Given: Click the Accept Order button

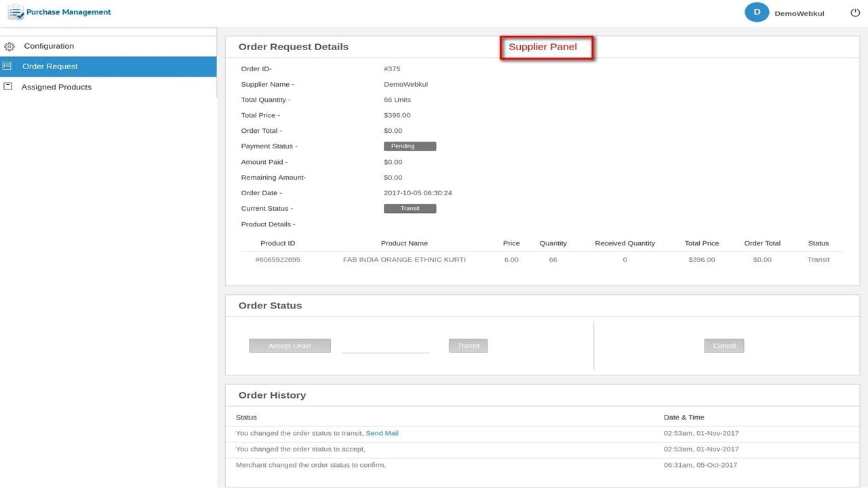Looking at the screenshot, I should point(290,346).
